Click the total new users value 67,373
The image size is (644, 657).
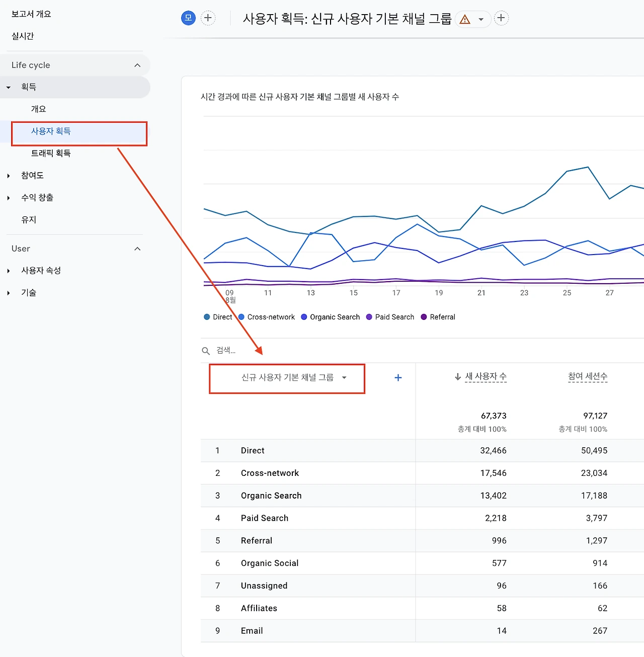494,416
